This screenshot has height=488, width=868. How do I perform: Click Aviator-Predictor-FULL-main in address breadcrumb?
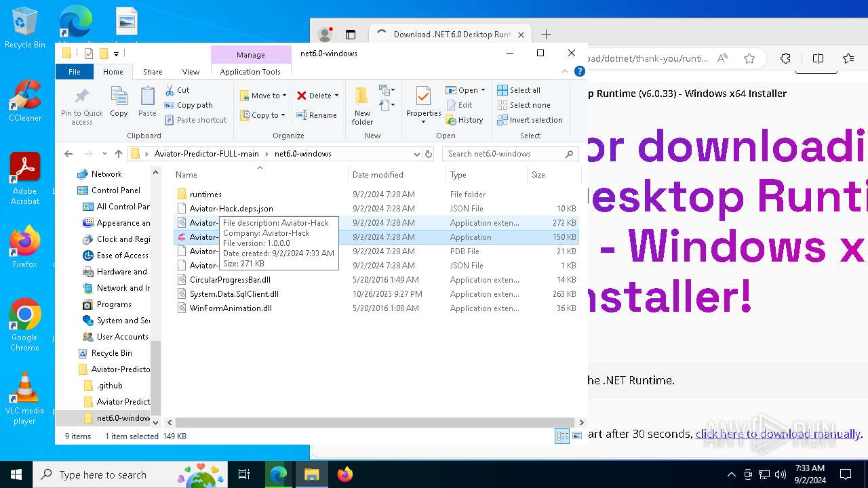206,154
